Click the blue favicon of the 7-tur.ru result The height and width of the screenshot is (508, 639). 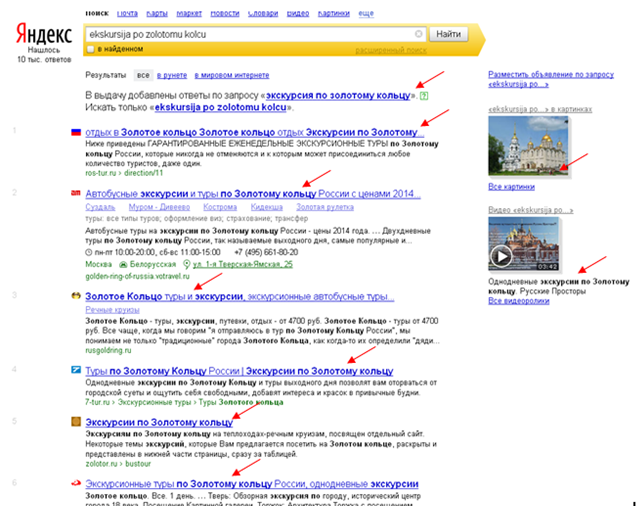click(76, 371)
